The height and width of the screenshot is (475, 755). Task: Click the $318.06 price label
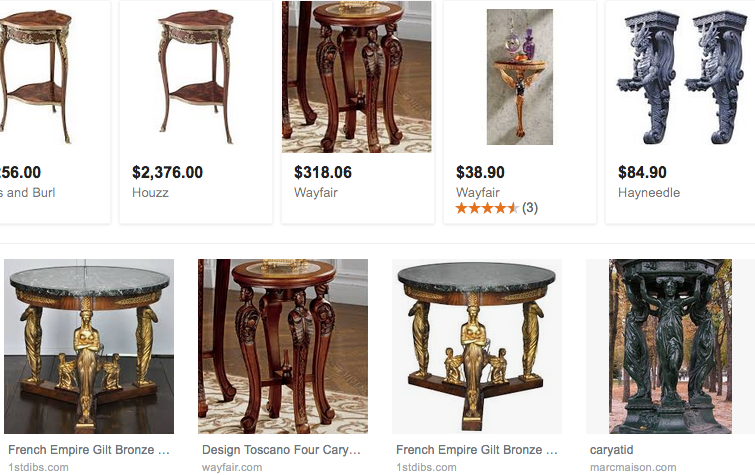[x=323, y=172]
